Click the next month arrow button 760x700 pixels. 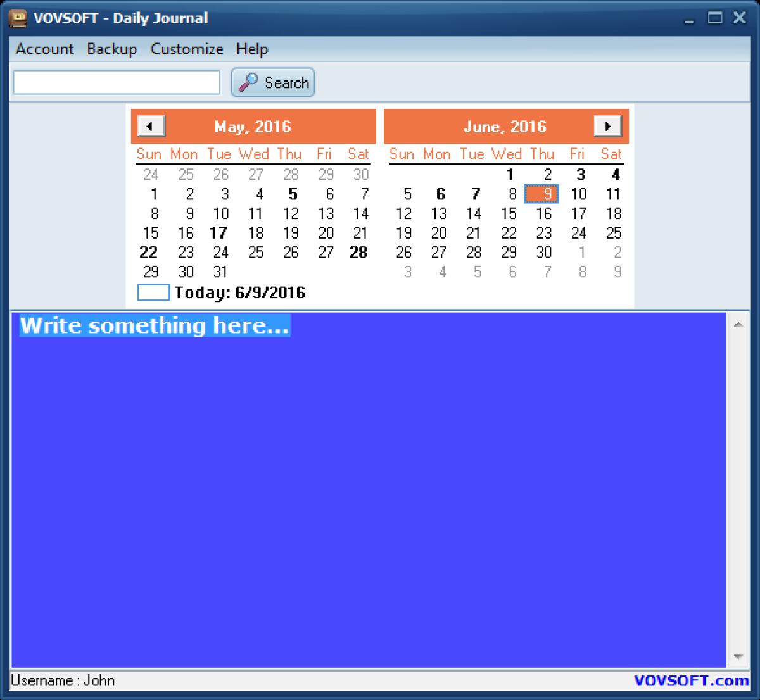pyautogui.click(x=607, y=126)
